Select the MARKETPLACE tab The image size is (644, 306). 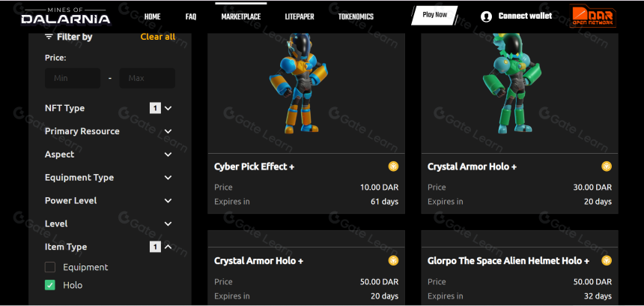point(240,16)
